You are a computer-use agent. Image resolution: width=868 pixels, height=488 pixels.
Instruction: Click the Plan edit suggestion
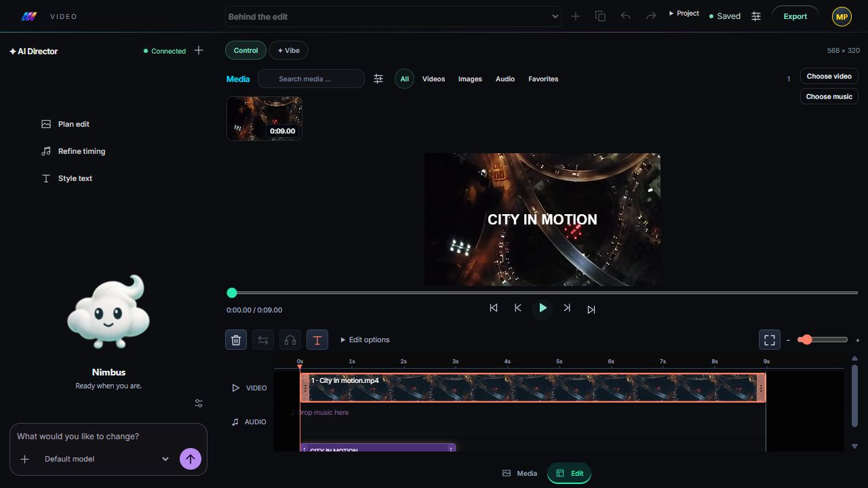[66, 124]
